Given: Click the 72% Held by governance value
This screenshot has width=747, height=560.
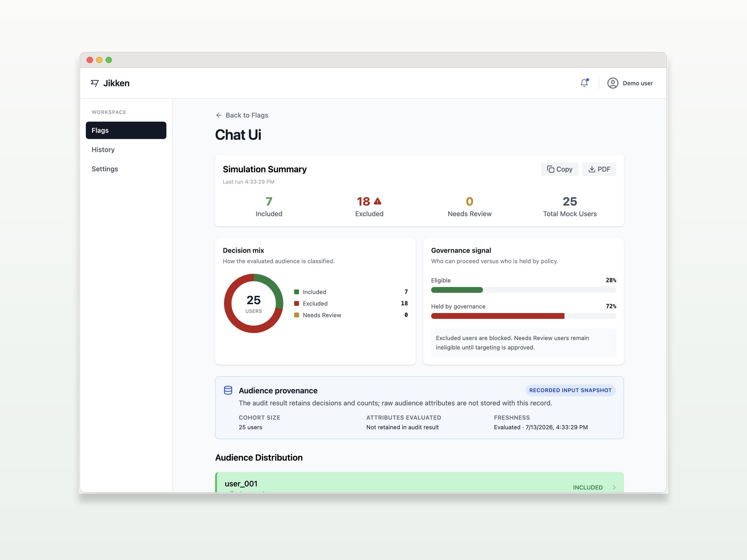Looking at the screenshot, I should (611, 307).
